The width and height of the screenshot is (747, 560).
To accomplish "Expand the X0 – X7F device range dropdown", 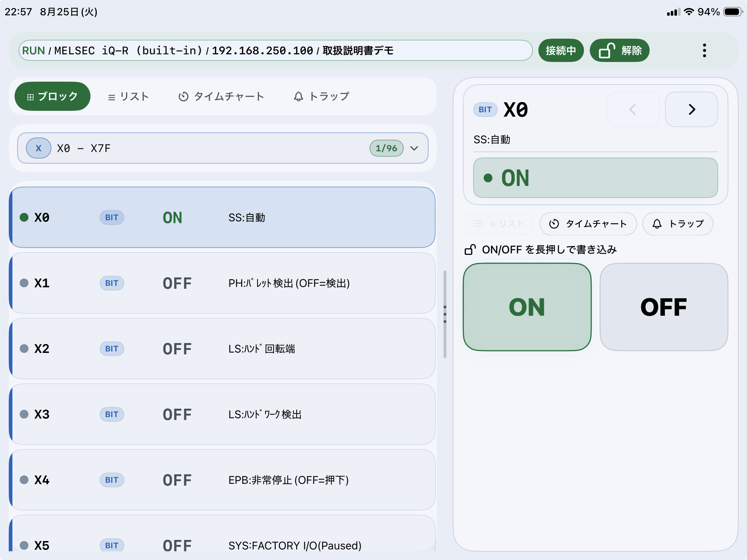I will click(222, 148).
